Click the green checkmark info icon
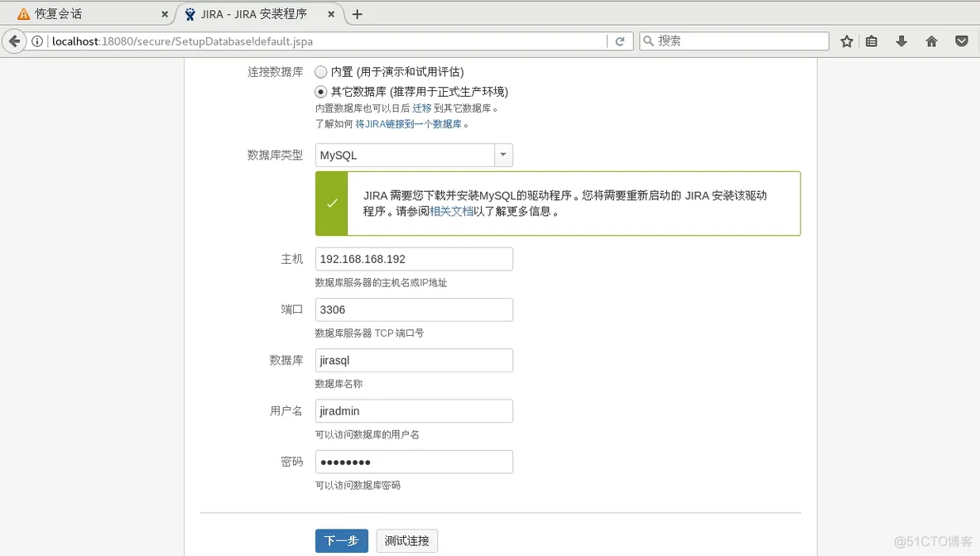This screenshot has height=556, width=980. (332, 203)
